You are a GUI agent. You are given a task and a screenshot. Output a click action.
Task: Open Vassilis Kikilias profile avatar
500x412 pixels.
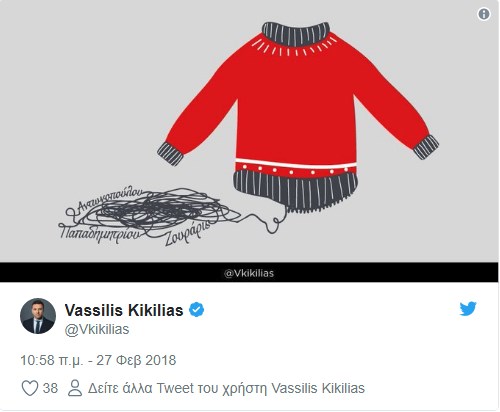(38, 316)
